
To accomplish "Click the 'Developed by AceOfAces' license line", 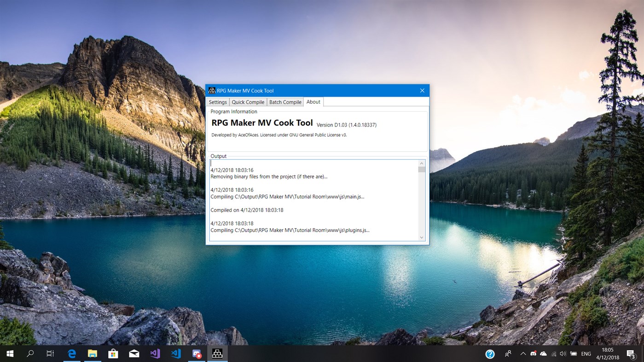I will (x=279, y=135).
